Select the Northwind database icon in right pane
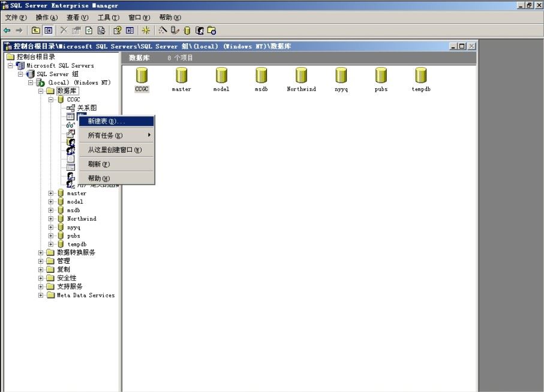The height and width of the screenshot is (392, 544). [x=301, y=75]
